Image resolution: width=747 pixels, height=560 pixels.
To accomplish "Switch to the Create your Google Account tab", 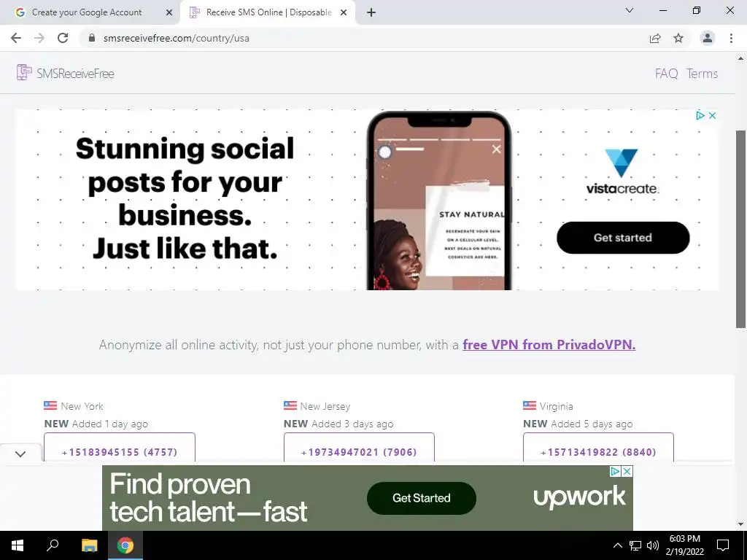I will (x=87, y=12).
